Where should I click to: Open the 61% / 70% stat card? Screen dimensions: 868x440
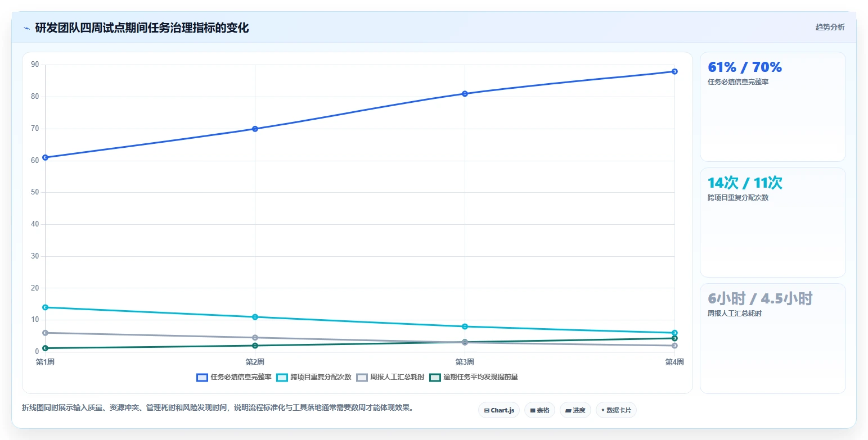coord(772,107)
